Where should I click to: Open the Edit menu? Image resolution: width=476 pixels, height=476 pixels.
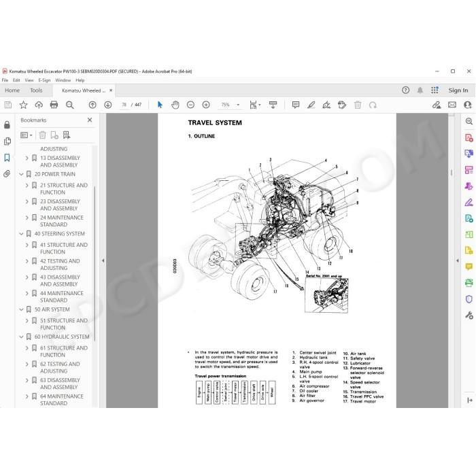tap(16, 80)
